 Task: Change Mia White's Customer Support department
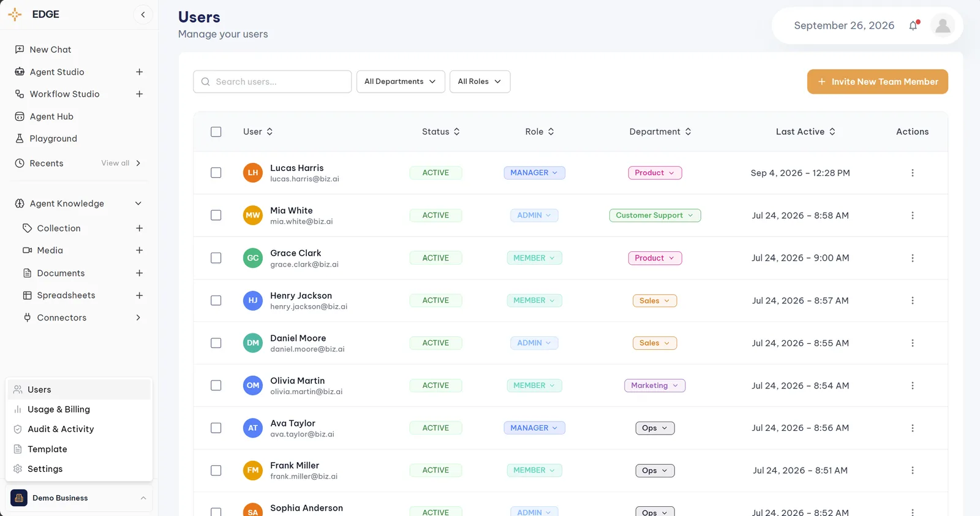[x=655, y=216]
